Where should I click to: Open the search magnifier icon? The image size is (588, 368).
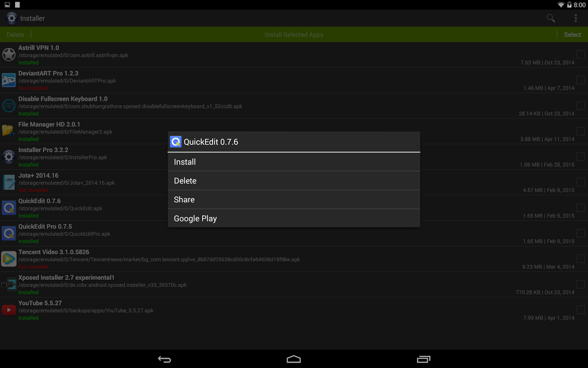coord(551,18)
